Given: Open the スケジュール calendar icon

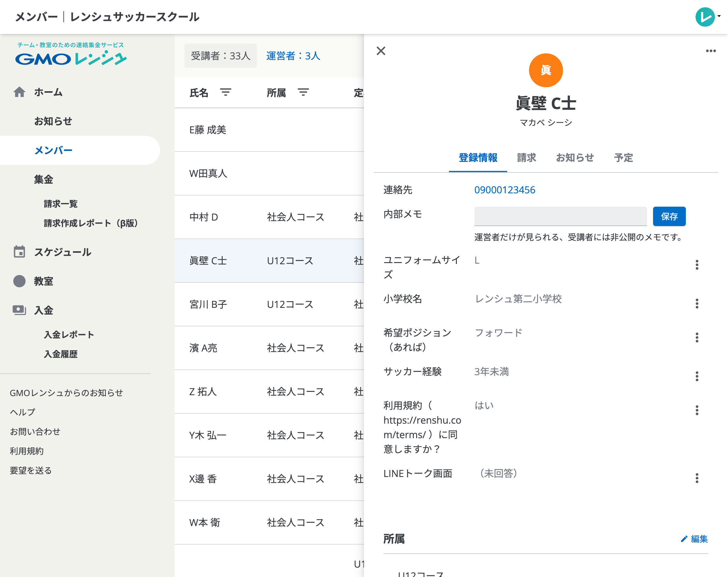Looking at the screenshot, I should point(20,252).
